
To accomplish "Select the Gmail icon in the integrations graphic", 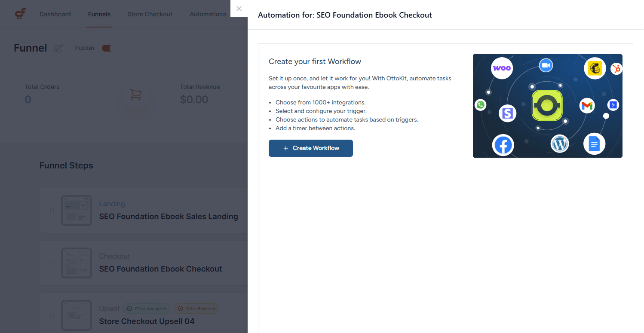I will click(587, 106).
